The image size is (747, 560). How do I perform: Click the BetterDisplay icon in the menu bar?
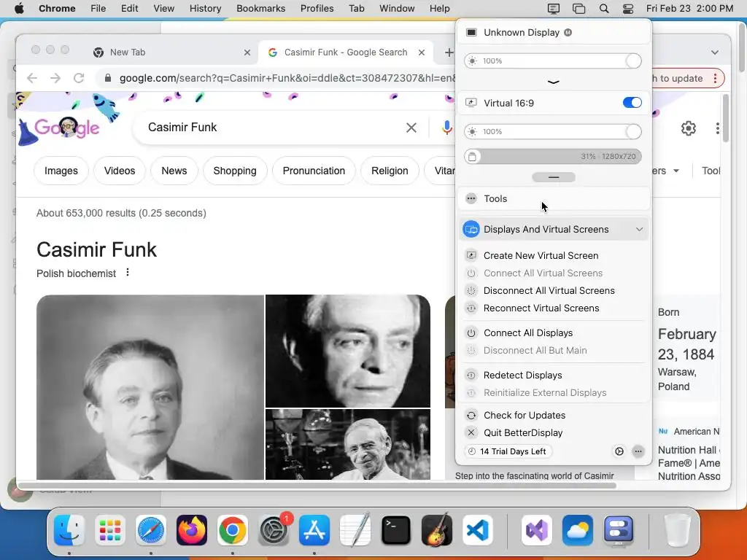pos(554,9)
